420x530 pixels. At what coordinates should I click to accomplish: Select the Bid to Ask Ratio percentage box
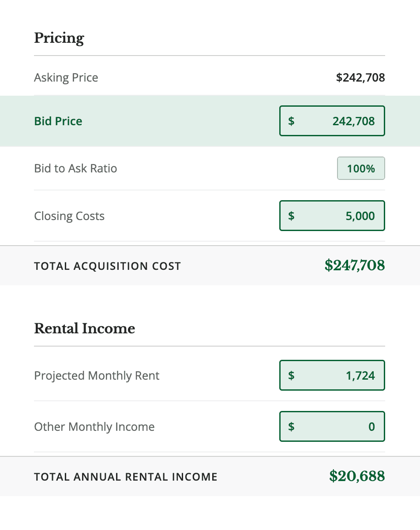361,168
